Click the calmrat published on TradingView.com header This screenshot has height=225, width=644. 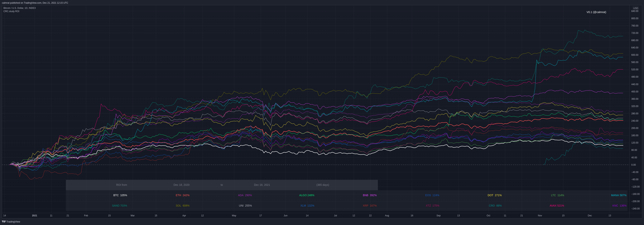coord(35,3)
